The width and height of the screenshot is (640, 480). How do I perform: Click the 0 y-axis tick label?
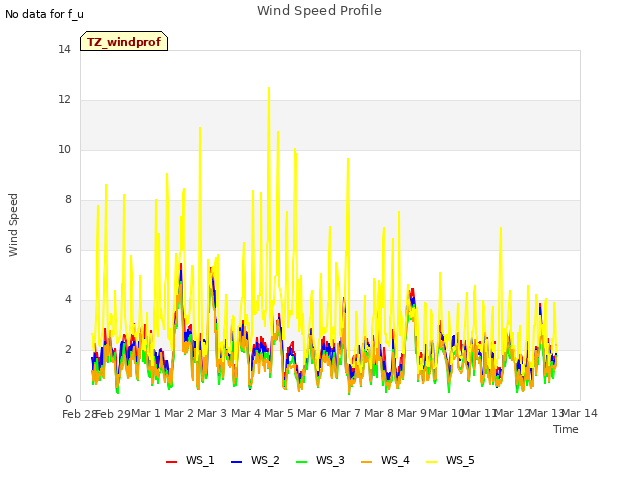click(68, 399)
